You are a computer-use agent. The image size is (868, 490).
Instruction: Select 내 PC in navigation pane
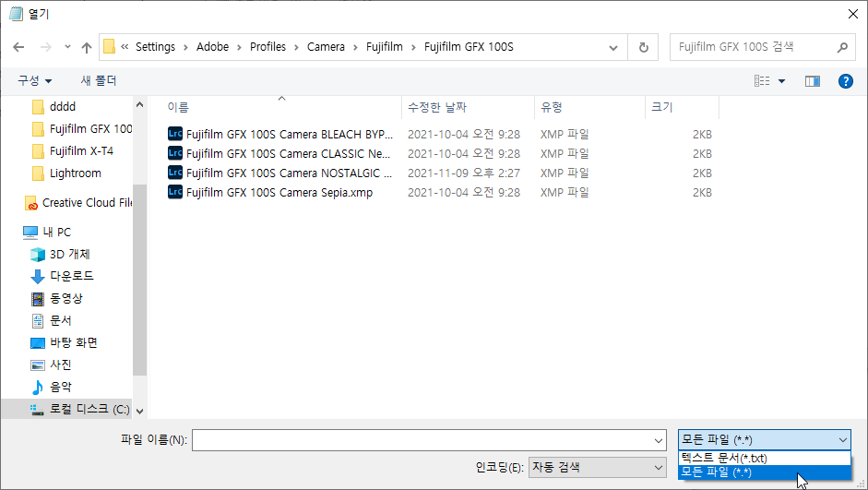click(47, 232)
